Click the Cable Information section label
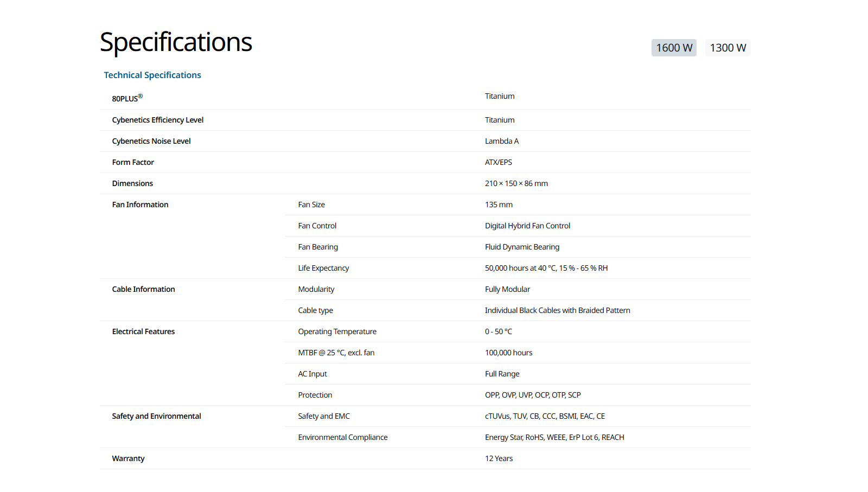 [143, 289]
